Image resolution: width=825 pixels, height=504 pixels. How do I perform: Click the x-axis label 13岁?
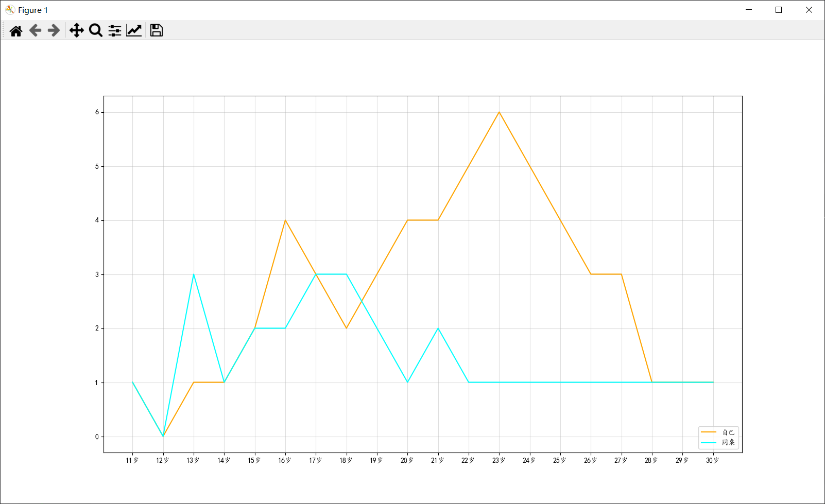[193, 460]
